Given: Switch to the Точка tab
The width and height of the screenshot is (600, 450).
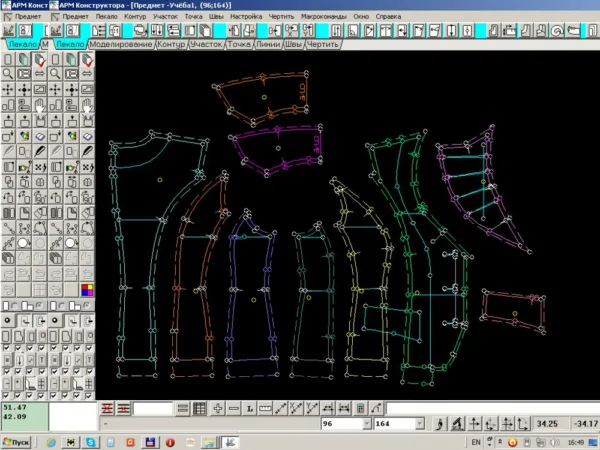Looking at the screenshot, I should click(x=239, y=44).
